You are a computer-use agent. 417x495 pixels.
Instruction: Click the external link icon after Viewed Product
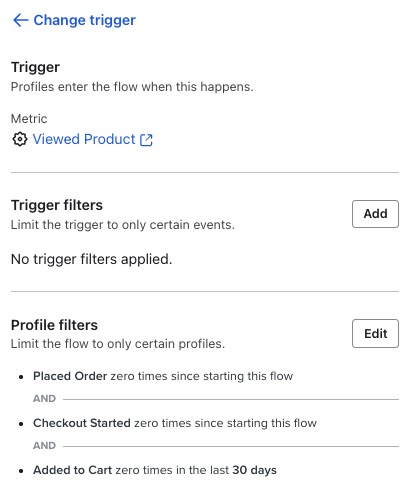click(x=146, y=140)
